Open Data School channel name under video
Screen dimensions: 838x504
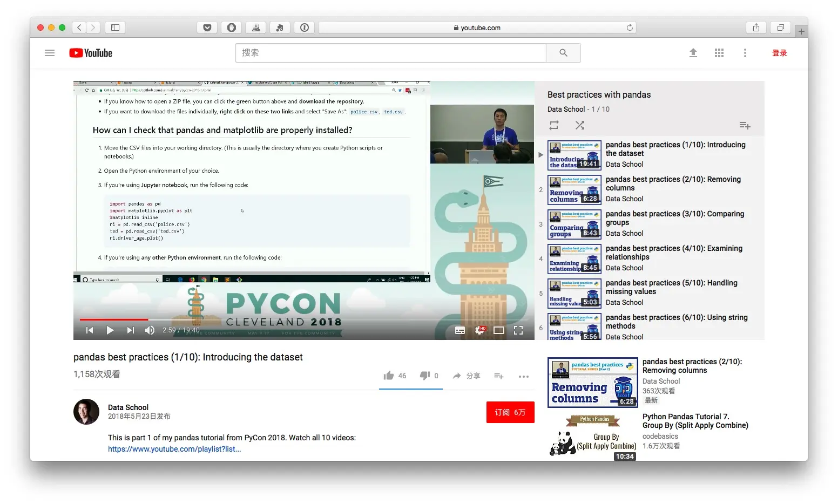[x=128, y=407]
